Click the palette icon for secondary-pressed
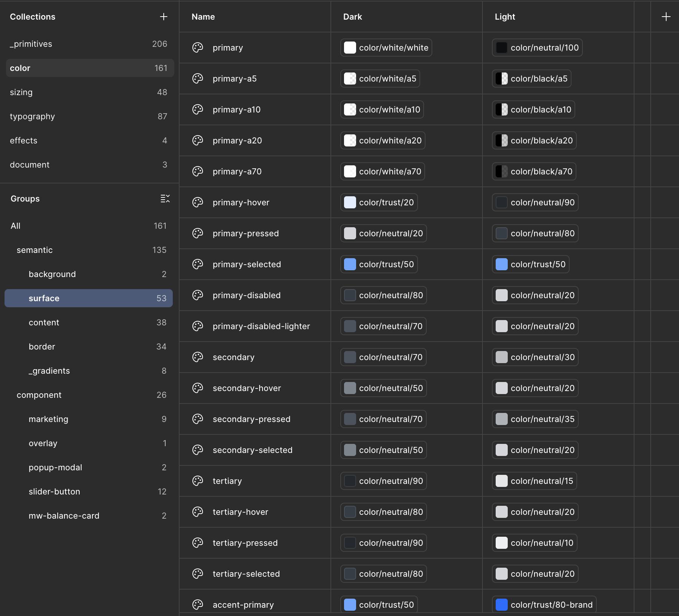 pyautogui.click(x=198, y=419)
